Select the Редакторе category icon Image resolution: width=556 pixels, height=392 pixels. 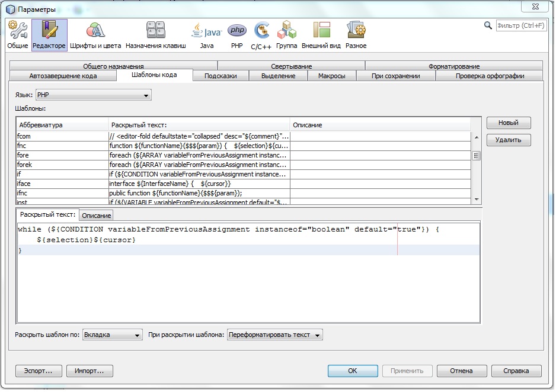coord(49,35)
